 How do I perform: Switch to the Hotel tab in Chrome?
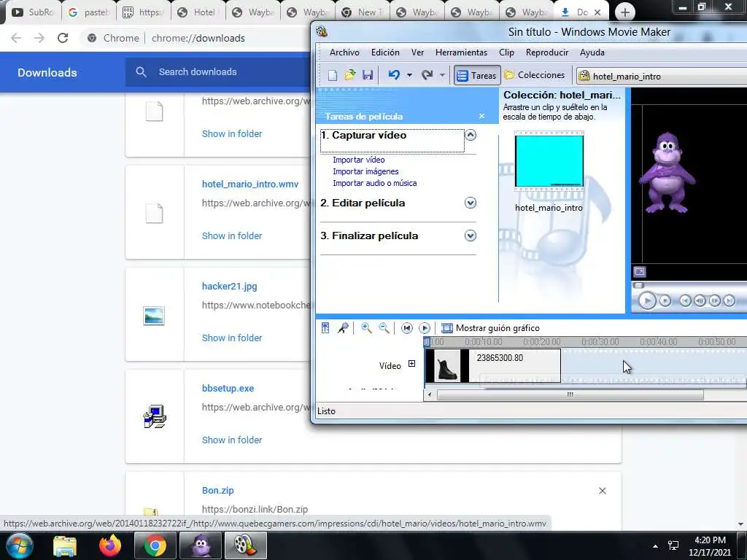point(198,12)
